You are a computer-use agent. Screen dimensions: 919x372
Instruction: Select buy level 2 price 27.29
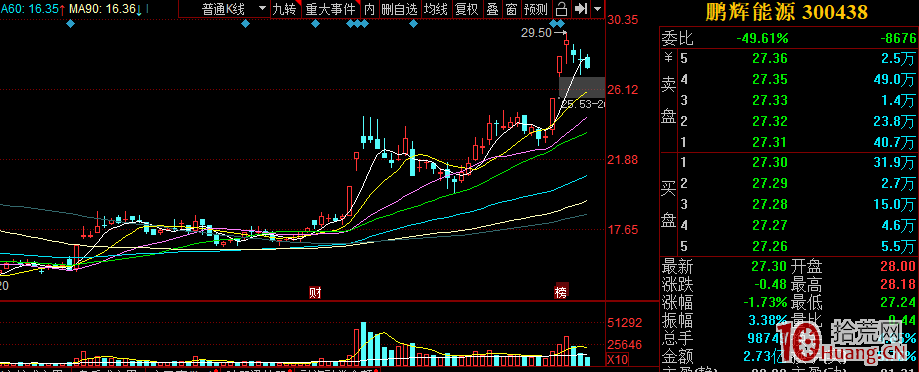[x=770, y=183]
